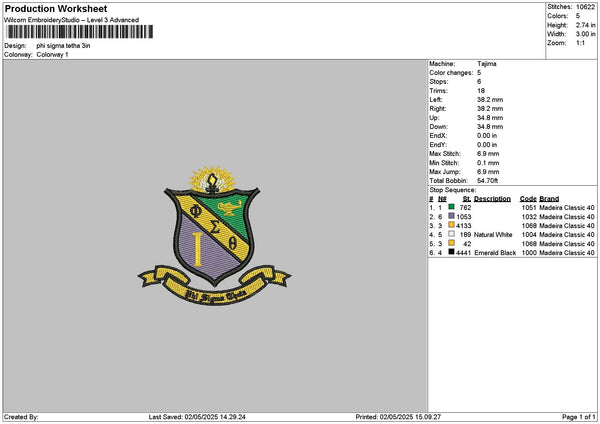Image resolution: width=600 pixels, height=424 pixels.
Task: Click the 'Page 1 of 1' indicator
Action: point(579,417)
